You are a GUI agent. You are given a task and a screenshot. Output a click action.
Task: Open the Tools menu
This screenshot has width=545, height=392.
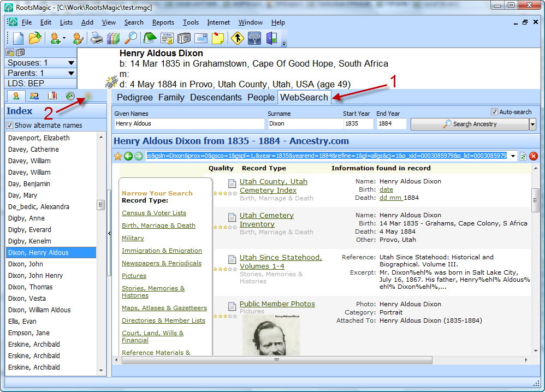[x=191, y=22]
